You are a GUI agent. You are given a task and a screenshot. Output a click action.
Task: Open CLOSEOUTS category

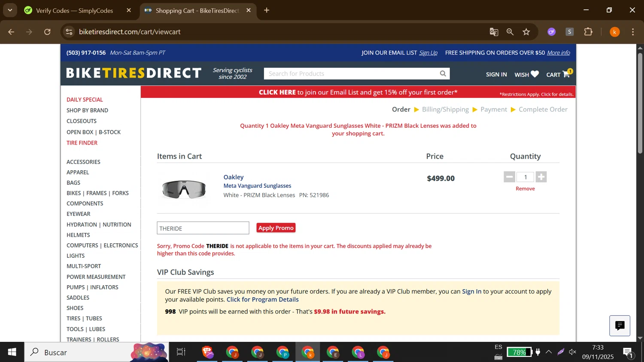point(82,121)
